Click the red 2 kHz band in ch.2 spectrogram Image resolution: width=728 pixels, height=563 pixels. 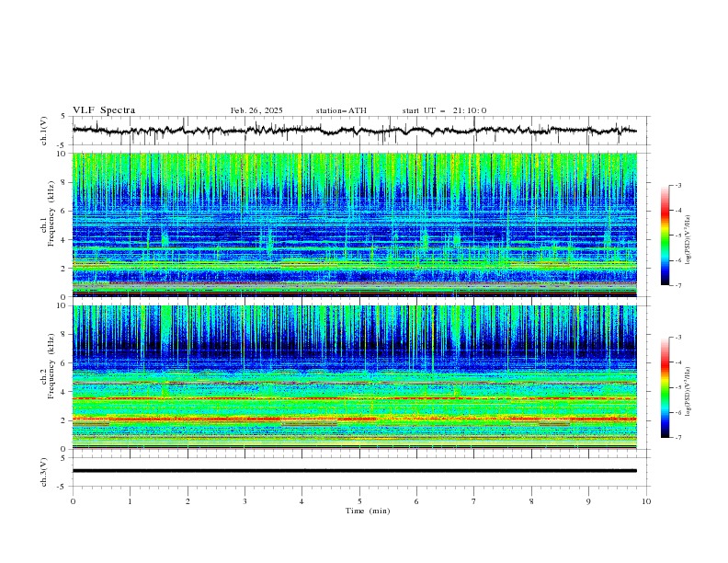coord(354,419)
